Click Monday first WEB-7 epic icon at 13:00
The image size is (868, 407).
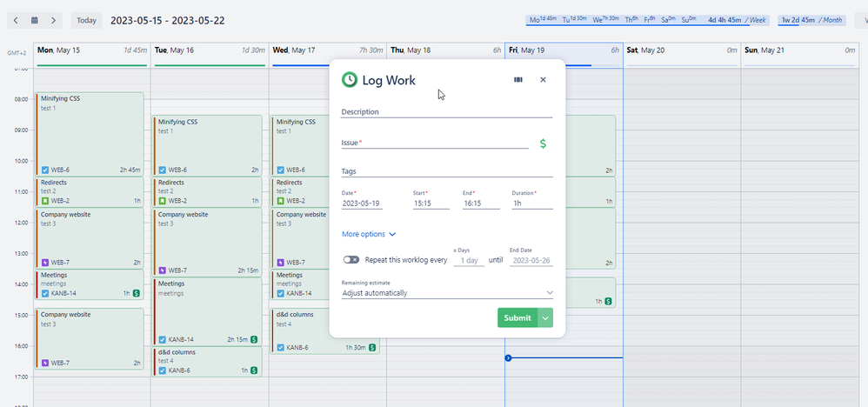pyautogui.click(x=45, y=263)
